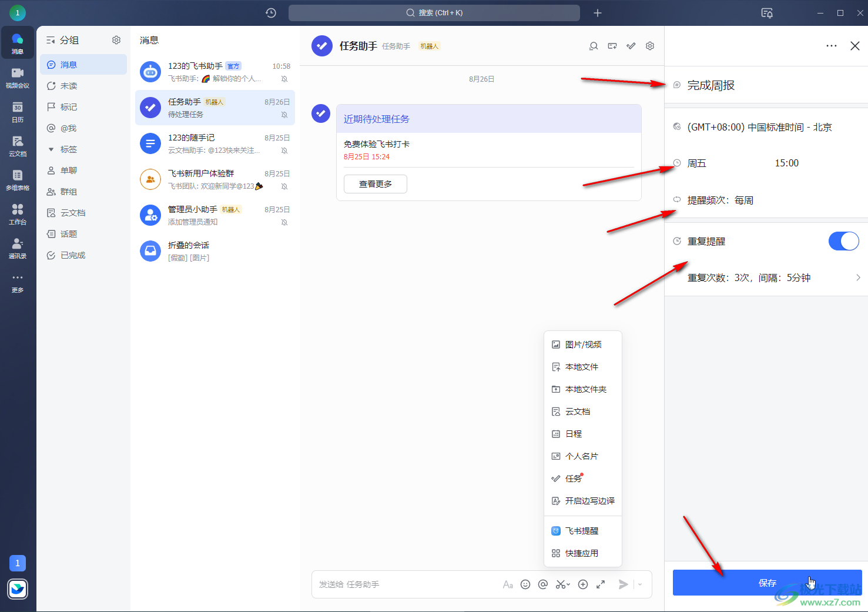
Task: Click the task checkmark icon in chat header
Action: (x=631, y=46)
